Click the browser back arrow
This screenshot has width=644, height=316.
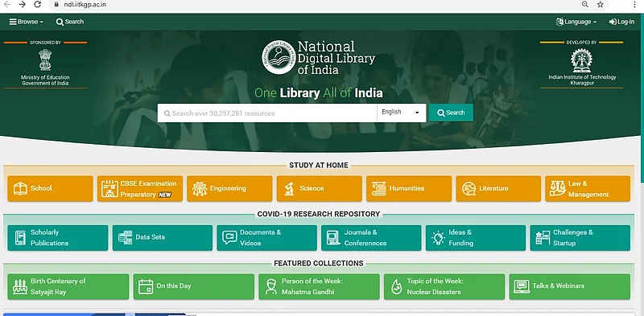tap(7, 5)
